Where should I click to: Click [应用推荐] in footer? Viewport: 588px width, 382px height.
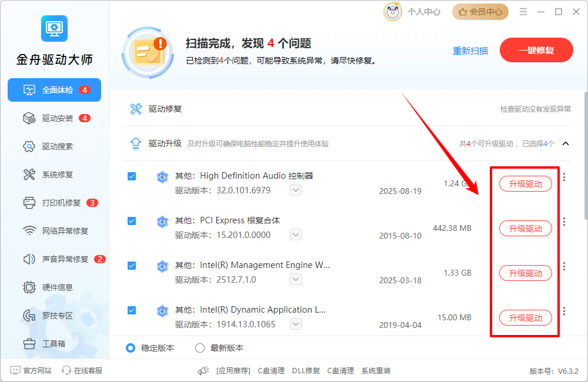[233, 371]
